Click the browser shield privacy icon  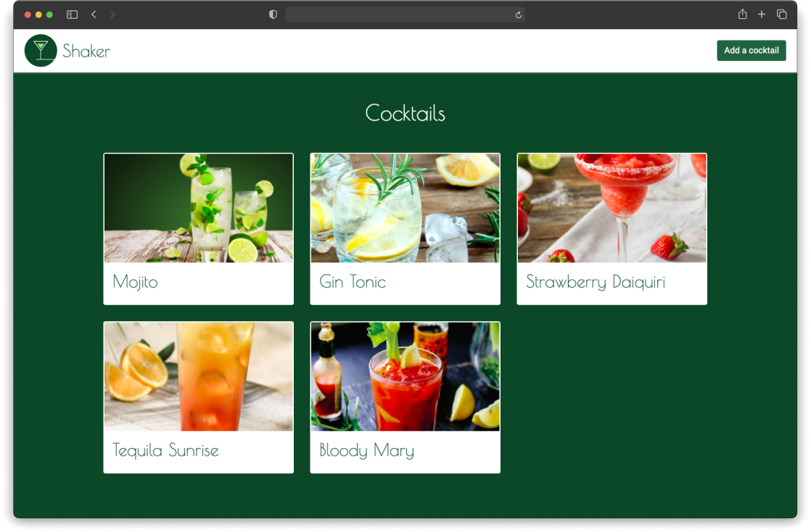pos(272,14)
